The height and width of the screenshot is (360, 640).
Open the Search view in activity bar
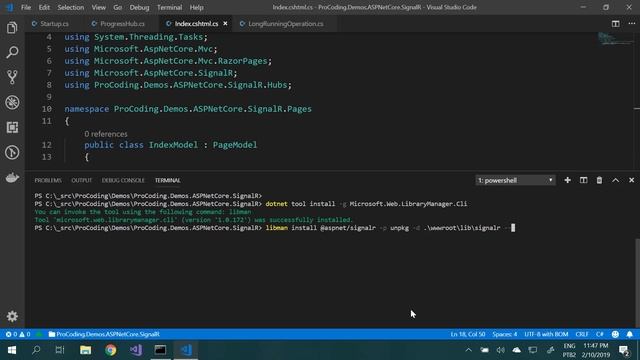click(12, 52)
